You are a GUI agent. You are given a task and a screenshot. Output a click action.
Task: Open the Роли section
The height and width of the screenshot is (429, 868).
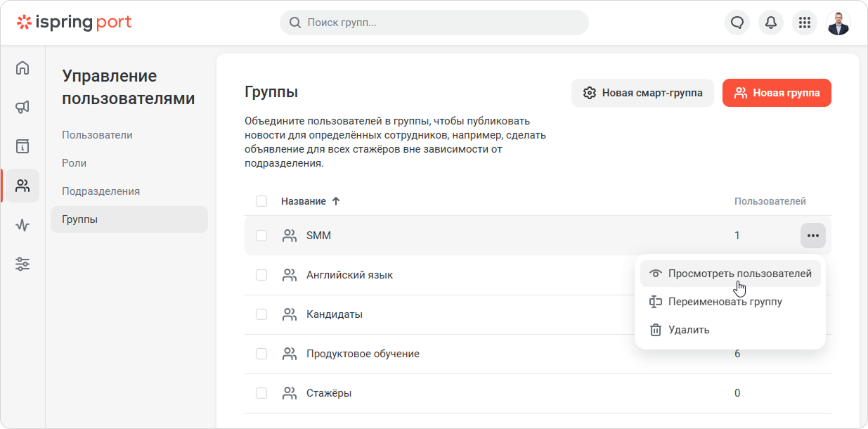pos(75,163)
